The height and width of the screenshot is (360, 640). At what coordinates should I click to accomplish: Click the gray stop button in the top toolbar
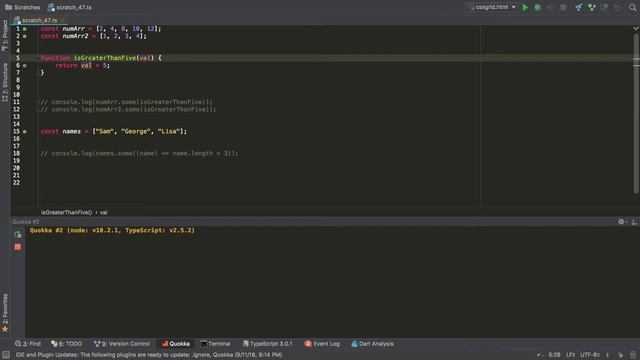pos(563,7)
